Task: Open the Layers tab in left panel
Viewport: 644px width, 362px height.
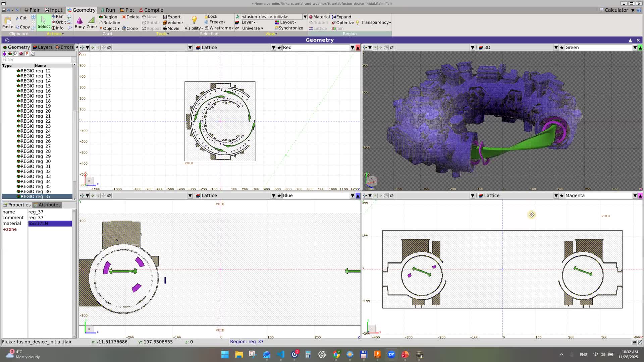Action: pyautogui.click(x=43, y=47)
